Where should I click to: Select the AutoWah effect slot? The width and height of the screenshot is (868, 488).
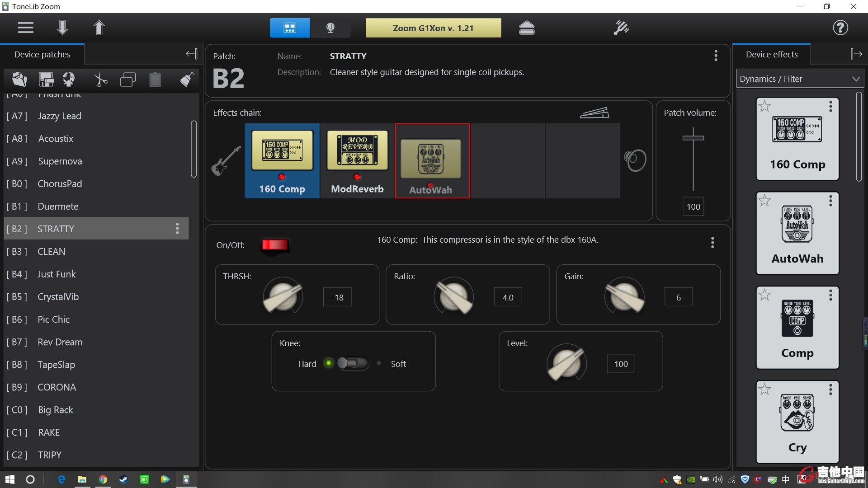pos(432,161)
